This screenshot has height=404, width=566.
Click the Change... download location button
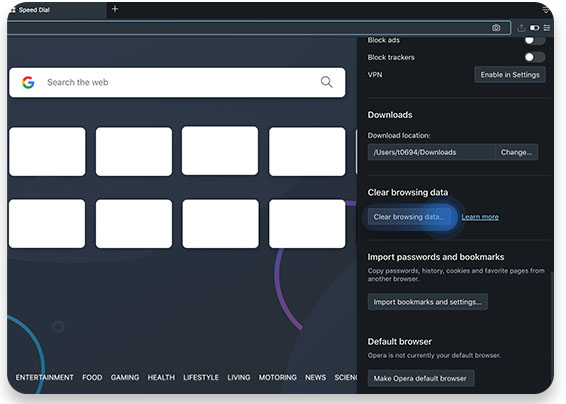click(x=516, y=152)
